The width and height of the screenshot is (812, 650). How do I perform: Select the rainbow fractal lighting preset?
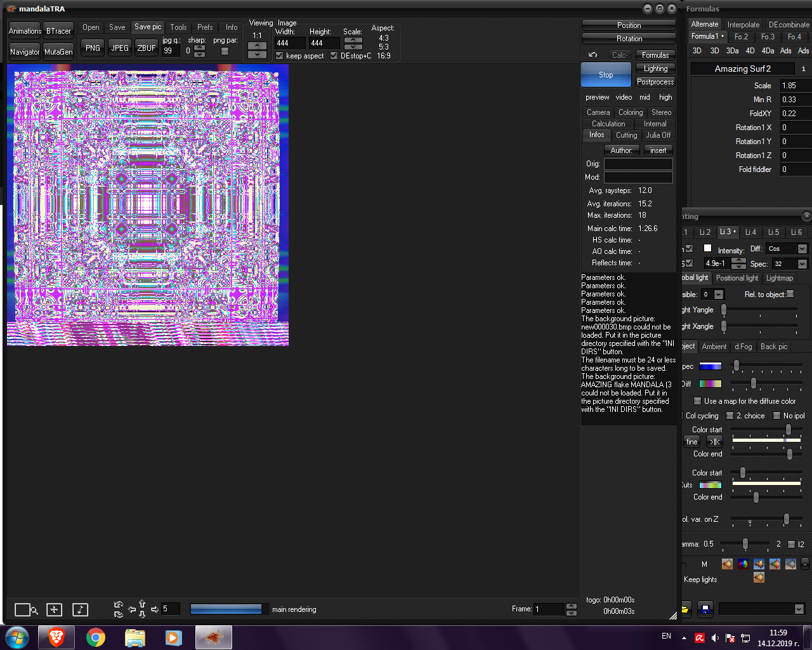pos(743,564)
